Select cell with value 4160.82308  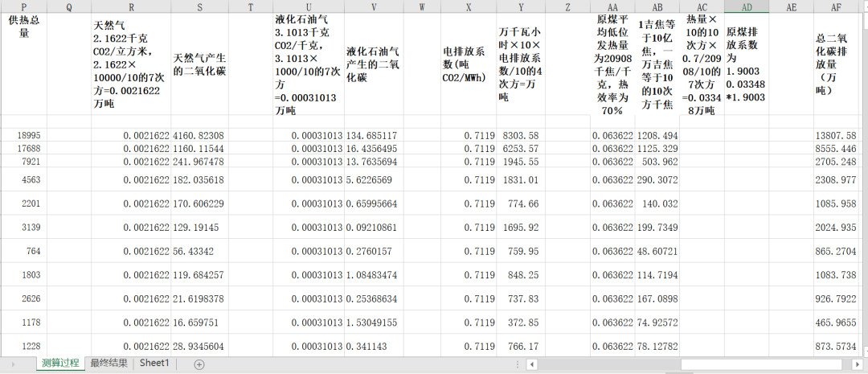tap(200, 135)
